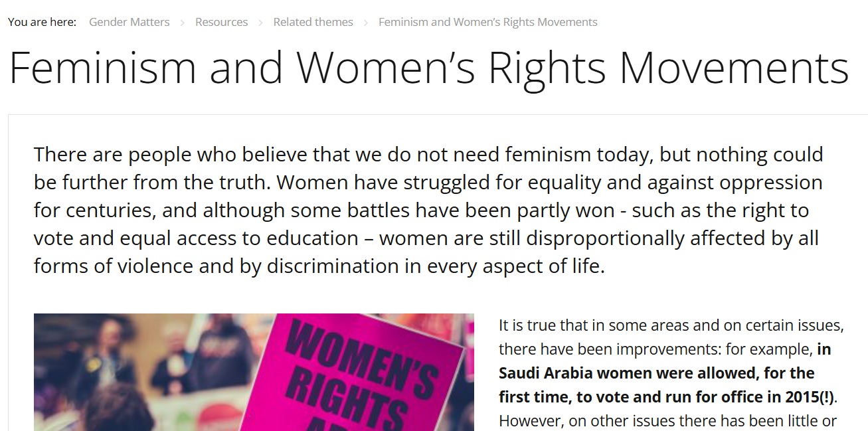This screenshot has width=868, height=431.
Task: Click the line starting 'be further from the truth'
Action: click(x=428, y=183)
